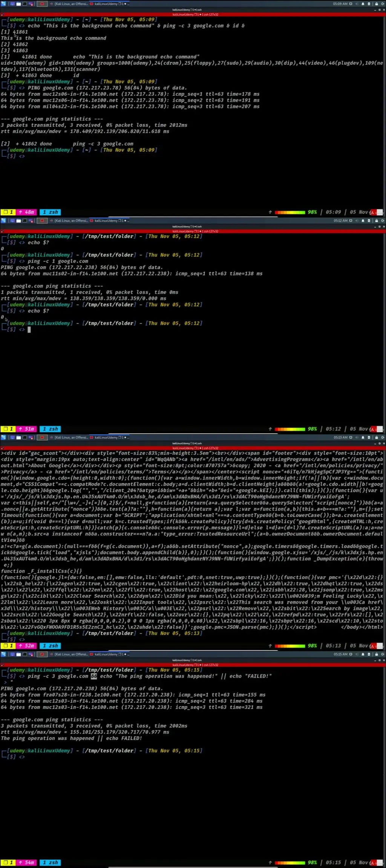Select the '1 zsh' tmux window beside 54m
This screenshot has height=868, width=386.
(50, 863)
